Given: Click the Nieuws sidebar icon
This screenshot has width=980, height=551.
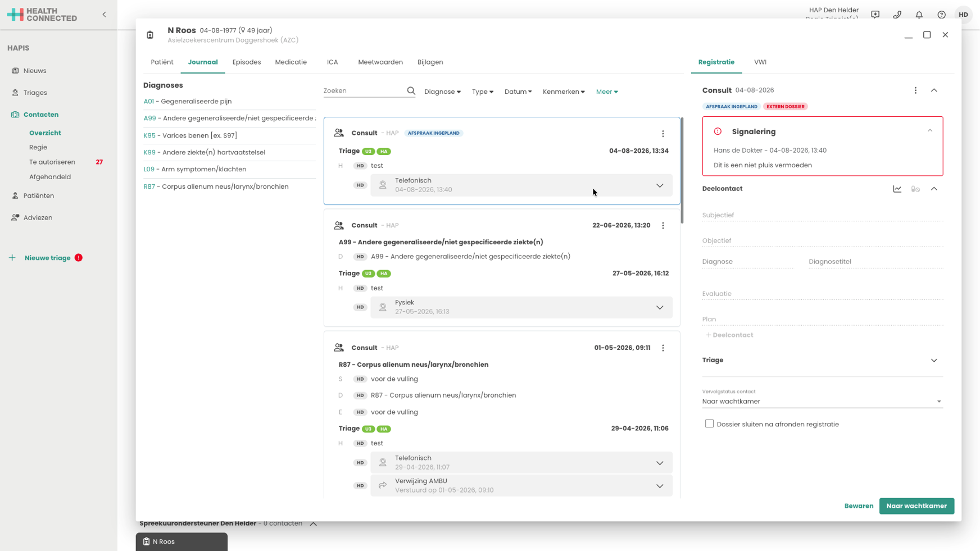Looking at the screenshot, I should click(15, 71).
